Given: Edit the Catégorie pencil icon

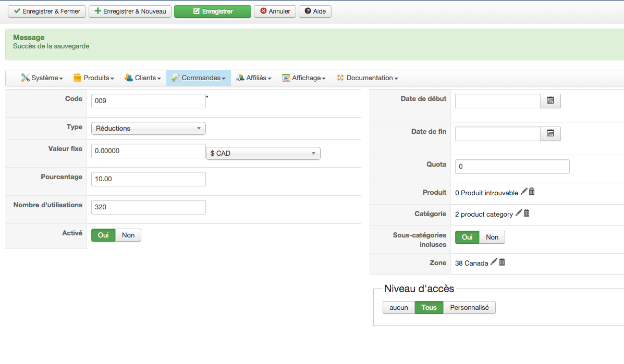Looking at the screenshot, I should tap(519, 213).
